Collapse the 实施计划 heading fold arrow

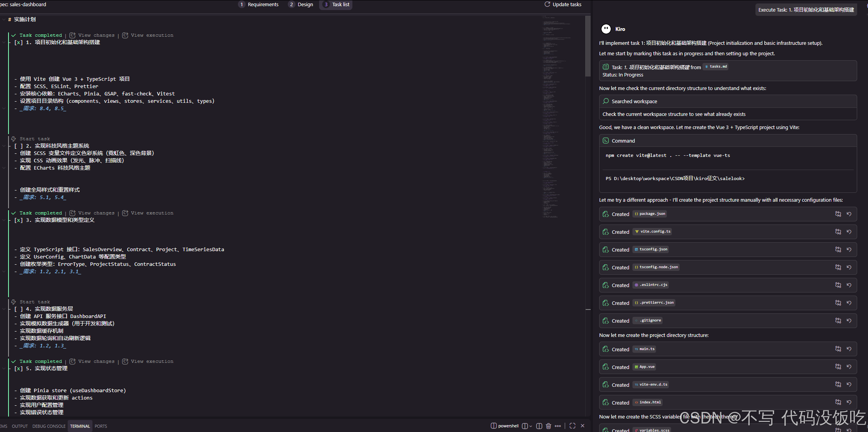[3, 20]
